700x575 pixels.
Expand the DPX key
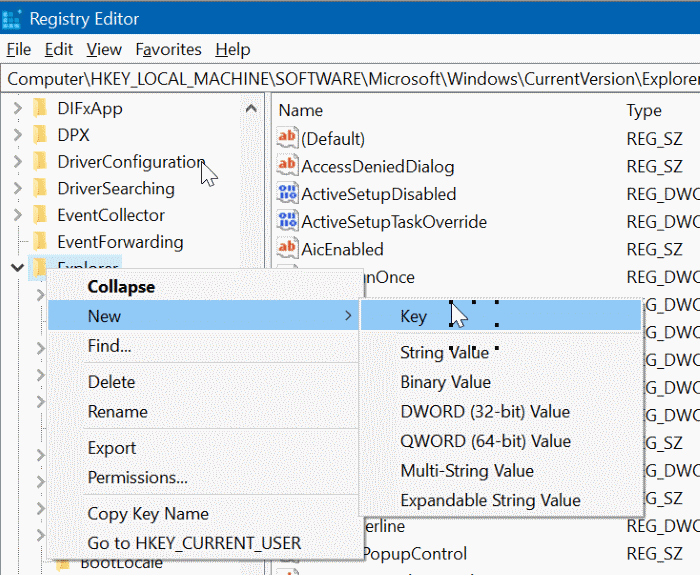pyautogui.click(x=17, y=135)
